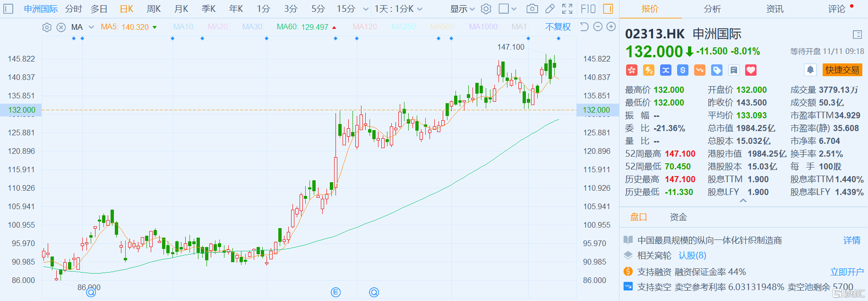The width and height of the screenshot is (868, 301).
Task: Click the blue tag icon
Action: [717, 70]
